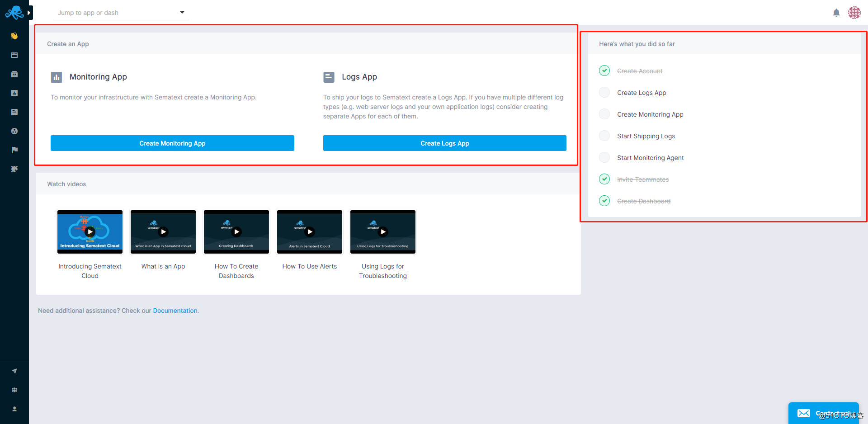Open the notifications bell
Screen dimensions: 868x424
(836, 13)
